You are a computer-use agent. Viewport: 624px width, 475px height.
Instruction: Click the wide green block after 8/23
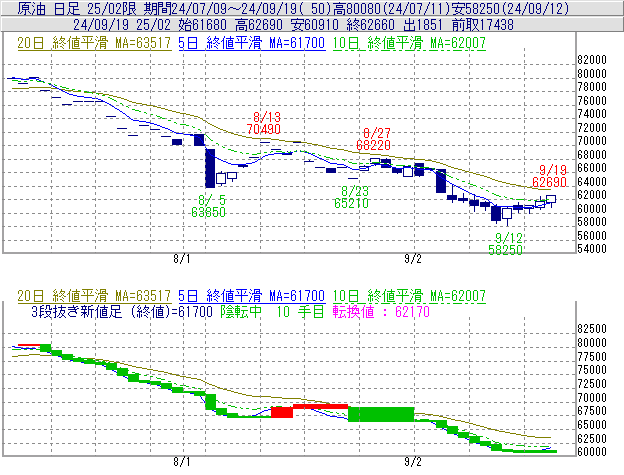[x=381, y=414]
